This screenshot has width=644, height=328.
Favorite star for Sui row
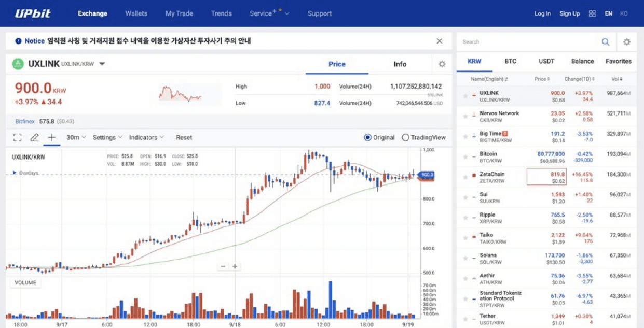tap(465, 198)
